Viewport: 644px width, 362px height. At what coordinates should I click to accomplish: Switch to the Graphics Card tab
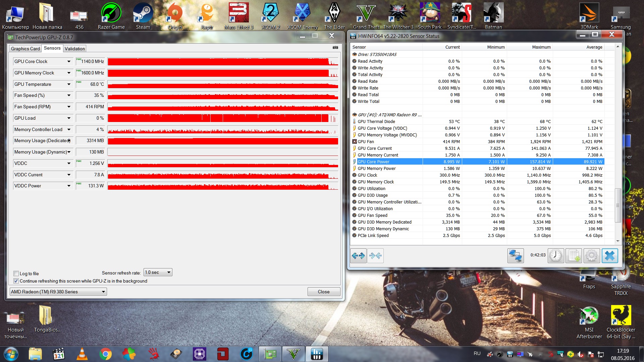tap(25, 49)
